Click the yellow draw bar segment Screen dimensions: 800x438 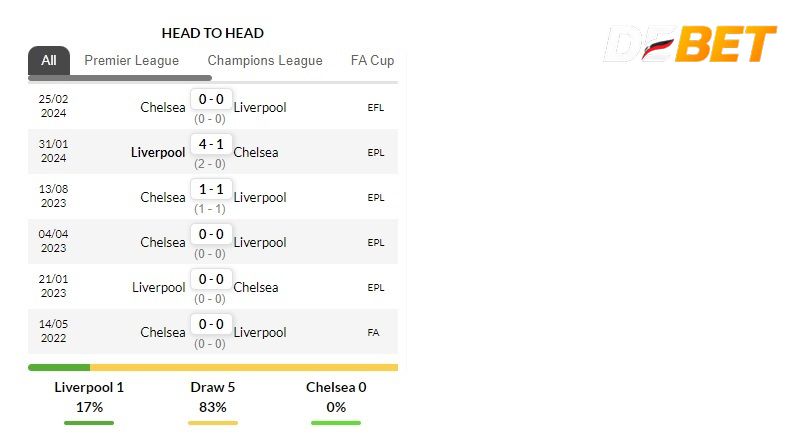243,368
